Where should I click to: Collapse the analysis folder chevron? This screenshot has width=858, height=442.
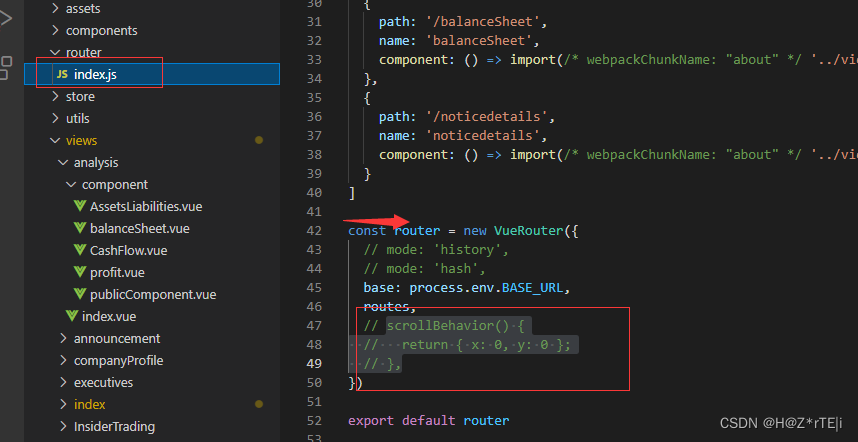(x=63, y=162)
